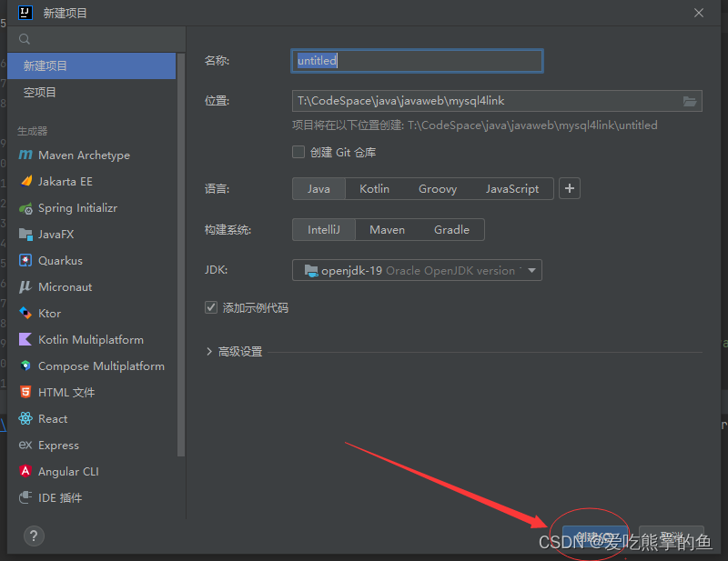Click the JavaFX folder icon

click(25, 235)
